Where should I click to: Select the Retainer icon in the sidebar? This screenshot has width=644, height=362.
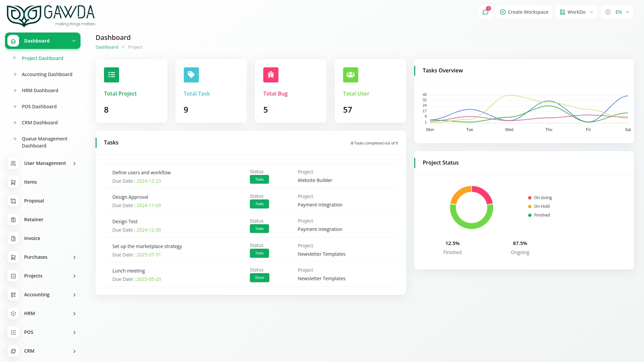pos(13,220)
